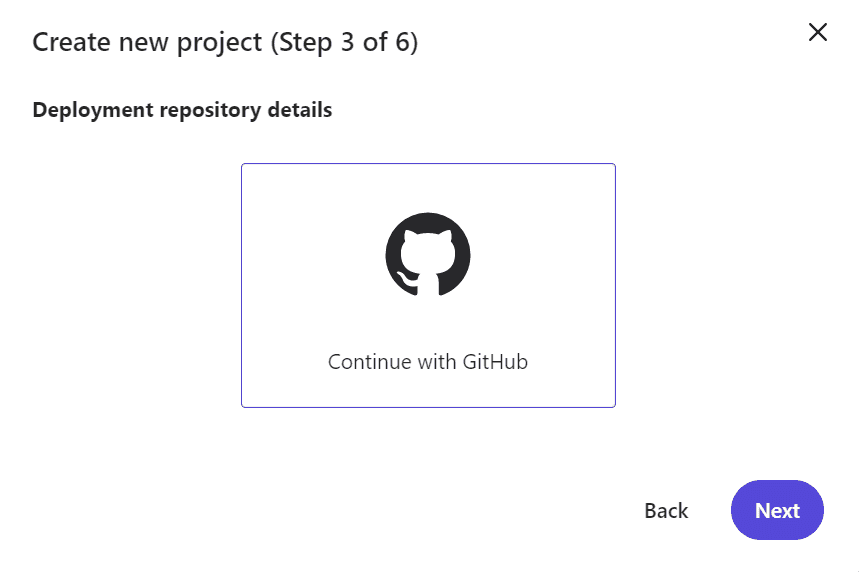Screen dimensions: 859x572
Task: Close the Create new project dialog
Action: coord(817,32)
